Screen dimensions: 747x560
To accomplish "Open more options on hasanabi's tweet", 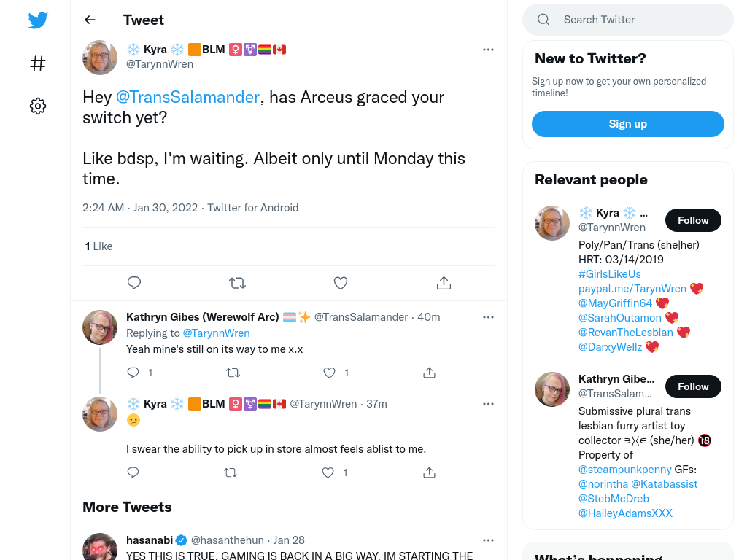I will tap(488, 540).
